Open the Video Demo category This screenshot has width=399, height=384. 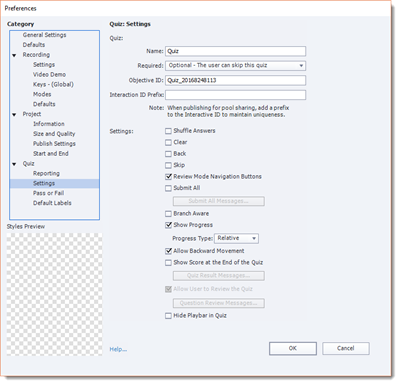49,75
